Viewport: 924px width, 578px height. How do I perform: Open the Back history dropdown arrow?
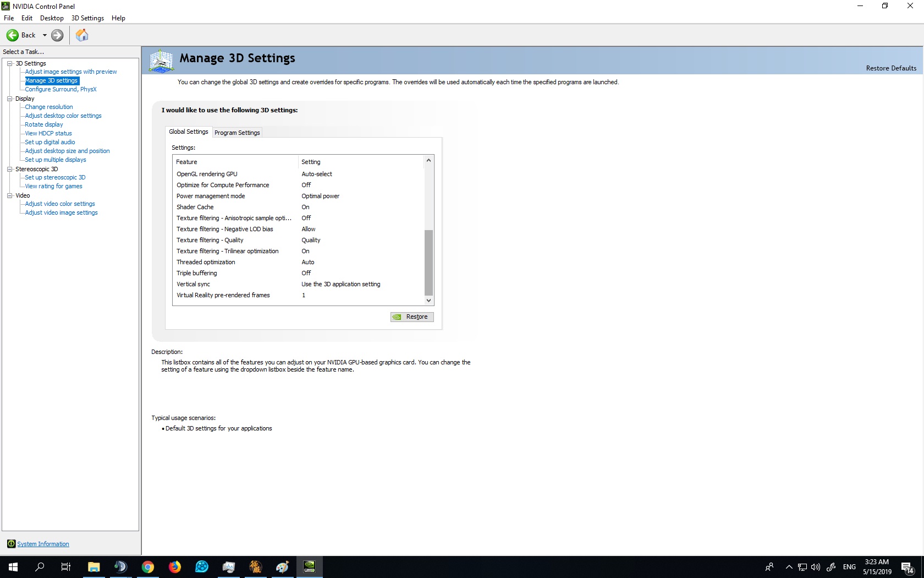click(x=45, y=35)
